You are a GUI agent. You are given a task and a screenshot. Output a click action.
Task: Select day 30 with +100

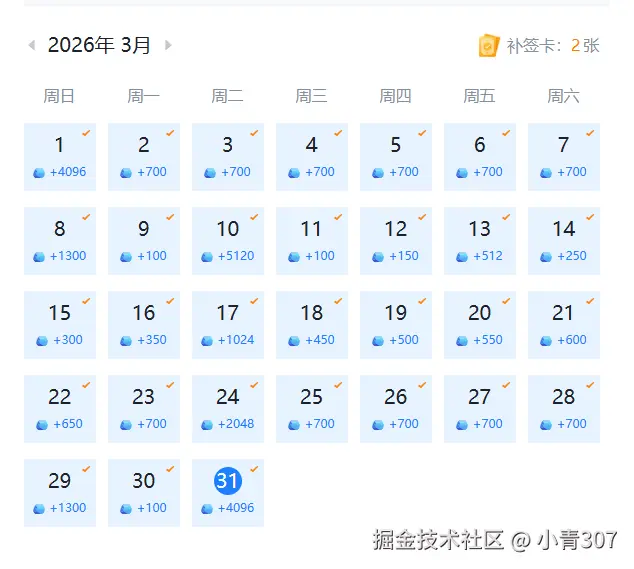144,493
